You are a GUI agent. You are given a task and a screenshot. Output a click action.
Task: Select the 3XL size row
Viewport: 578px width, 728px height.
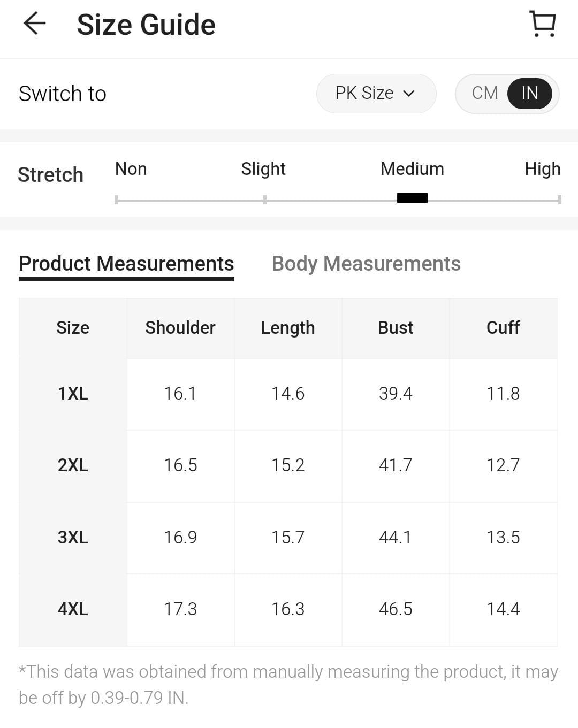pyautogui.click(x=73, y=537)
